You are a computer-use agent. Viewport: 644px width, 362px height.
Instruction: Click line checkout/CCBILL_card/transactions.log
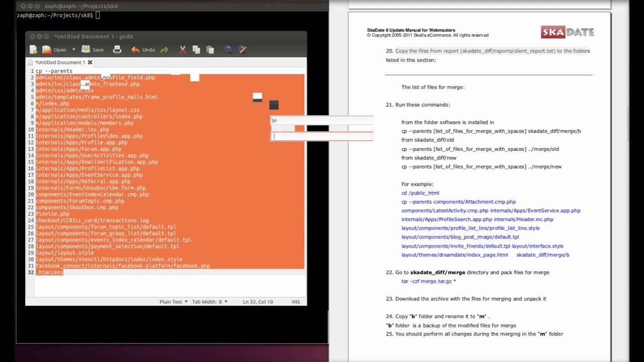[92, 220]
